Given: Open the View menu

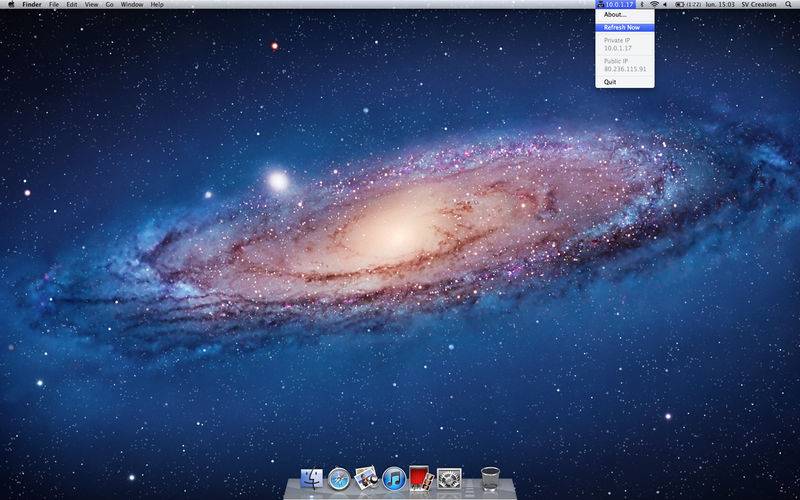Looking at the screenshot, I should (x=91, y=5).
